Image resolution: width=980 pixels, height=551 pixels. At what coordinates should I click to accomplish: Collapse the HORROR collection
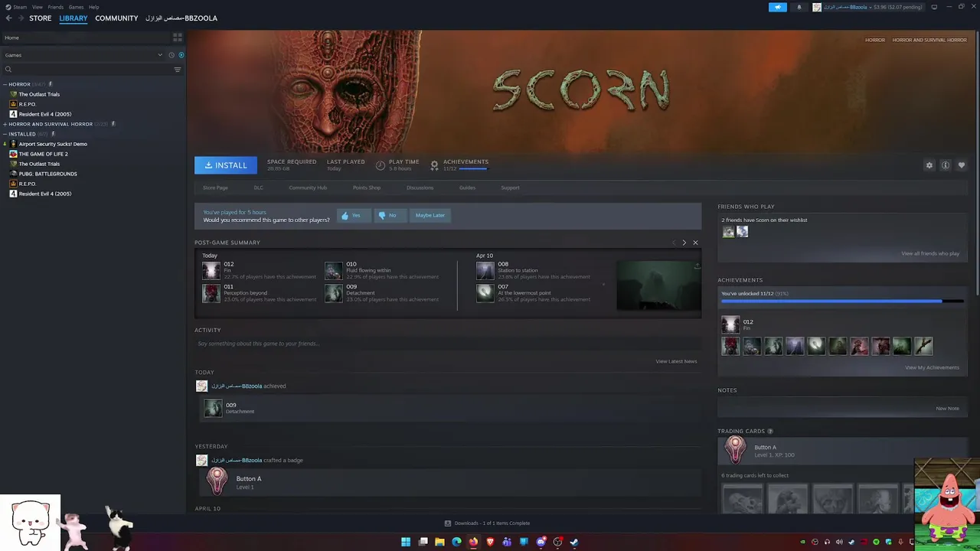click(x=5, y=84)
